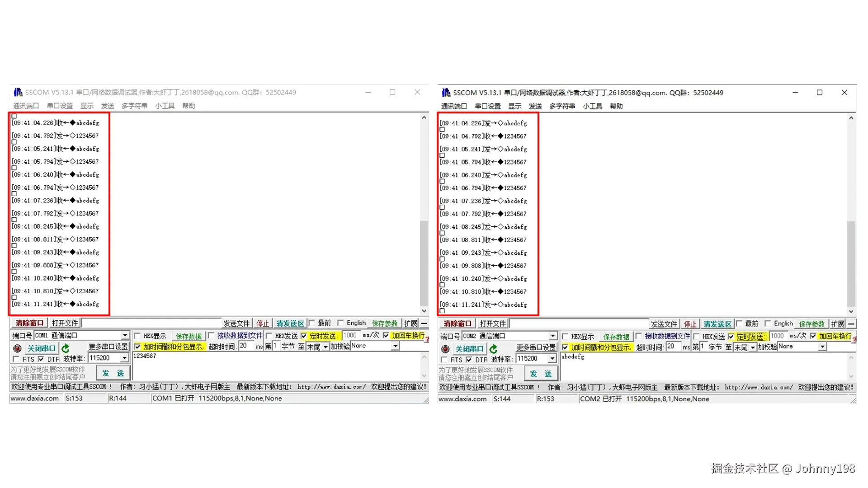Click SSCOM app icon in left window title
Viewport: 868px width, 488px height.
point(18,92)
